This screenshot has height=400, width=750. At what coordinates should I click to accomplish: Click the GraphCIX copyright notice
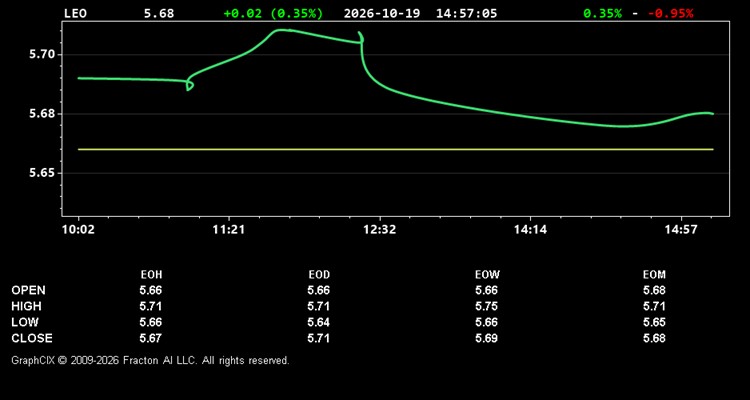tap(150, 360)
